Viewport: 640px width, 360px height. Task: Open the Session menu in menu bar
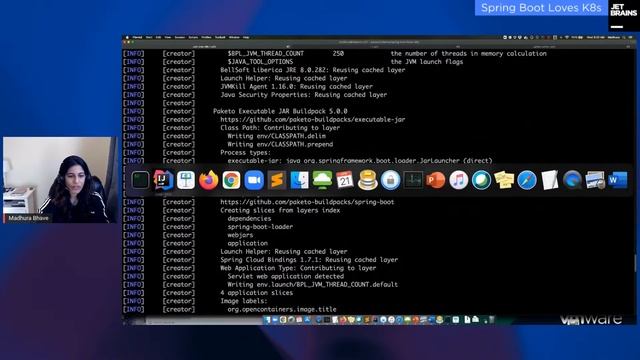click(180, 37)
